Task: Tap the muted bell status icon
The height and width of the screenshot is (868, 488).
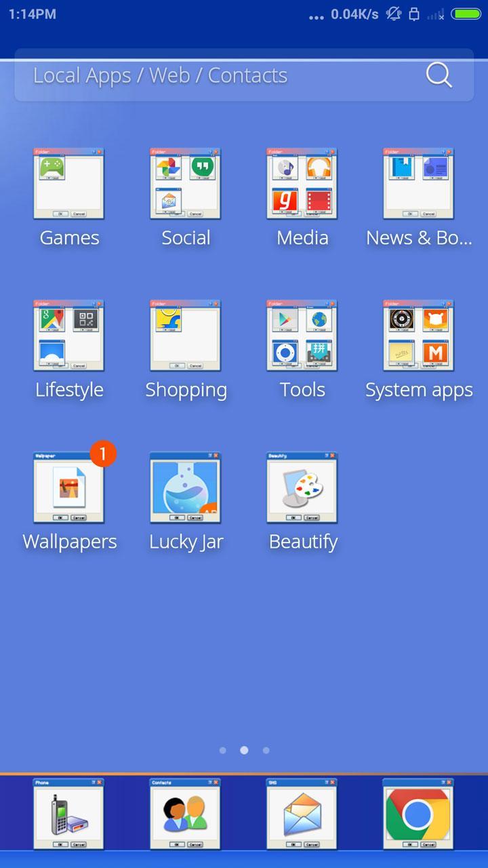Action: 393,14
